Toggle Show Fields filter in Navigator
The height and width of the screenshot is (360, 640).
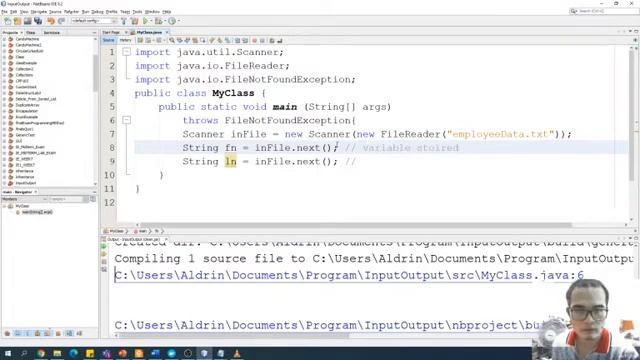pyautogui.click(x=18, y=333)
